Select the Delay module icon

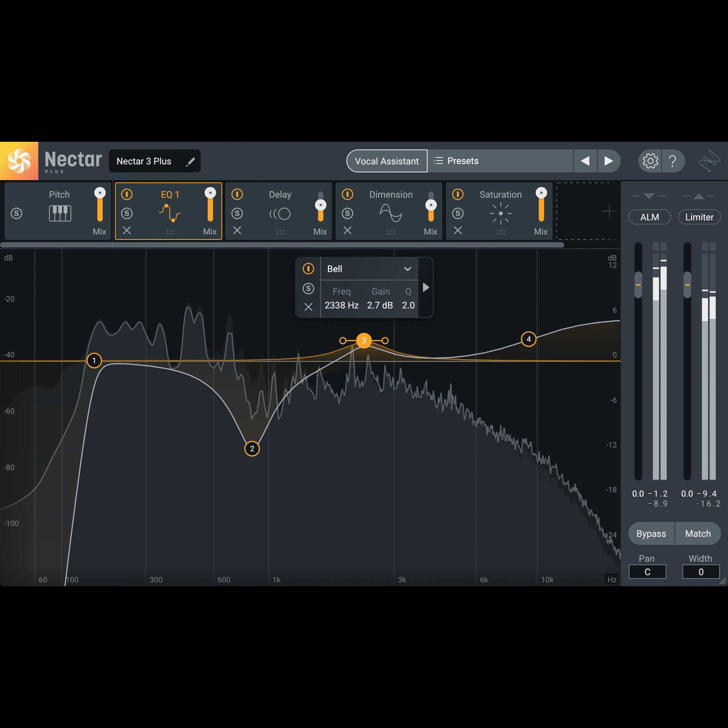pos(280,214)
